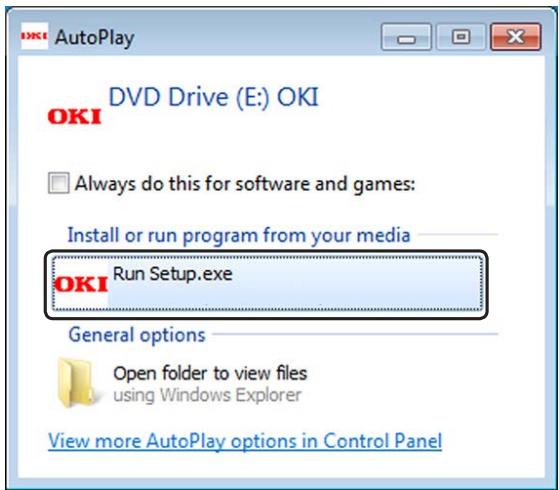
Task: Run Setup.exe from the media
Action: 266,284
